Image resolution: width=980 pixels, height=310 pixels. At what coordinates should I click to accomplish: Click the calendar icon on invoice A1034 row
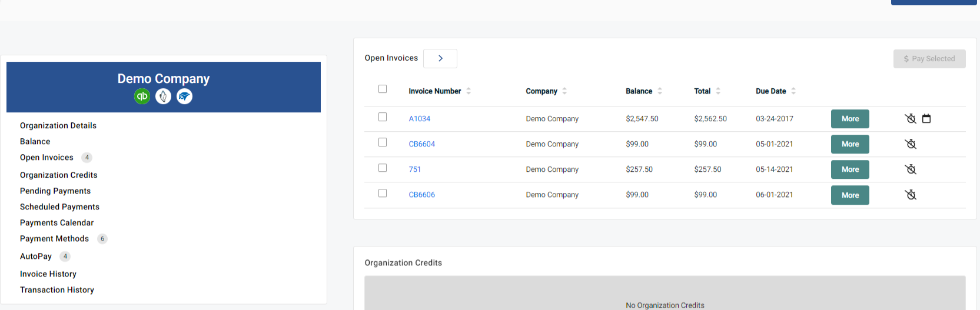[x=926, y=119]
